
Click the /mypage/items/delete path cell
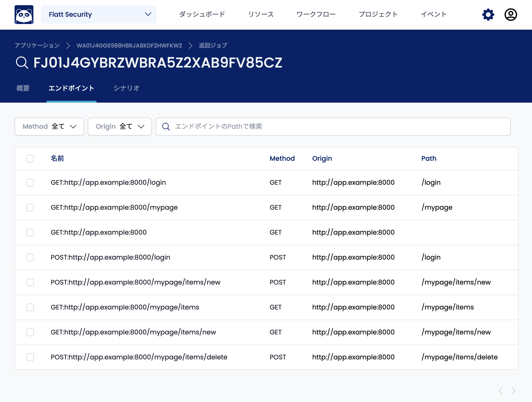[460, 357]
